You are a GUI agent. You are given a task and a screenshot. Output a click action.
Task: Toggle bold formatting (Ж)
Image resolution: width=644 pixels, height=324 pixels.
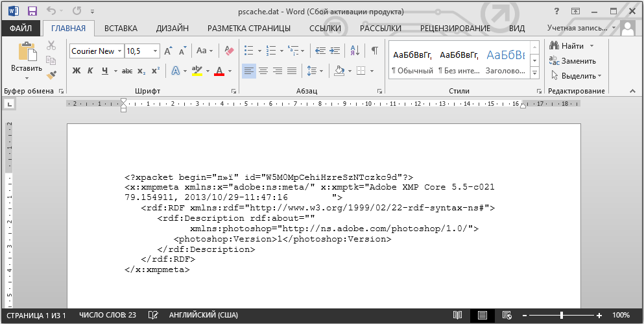click(x=76, y=71)
